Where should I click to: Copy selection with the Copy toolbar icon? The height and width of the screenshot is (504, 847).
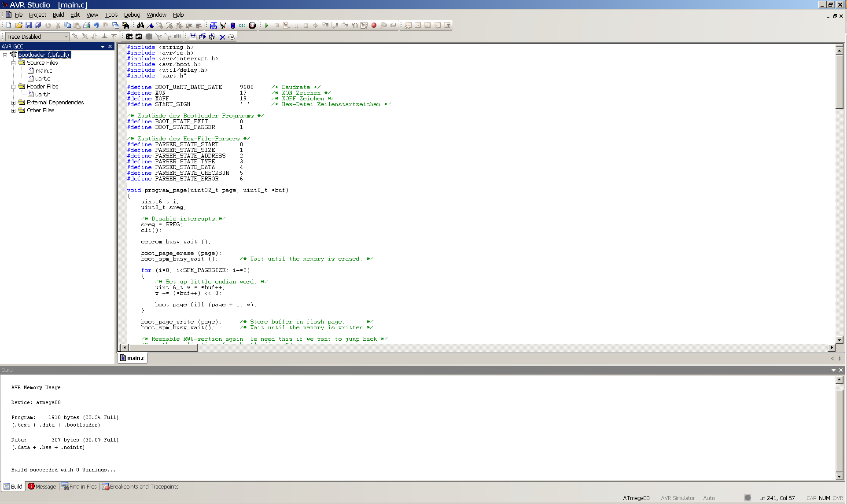[x=67, y=26]
